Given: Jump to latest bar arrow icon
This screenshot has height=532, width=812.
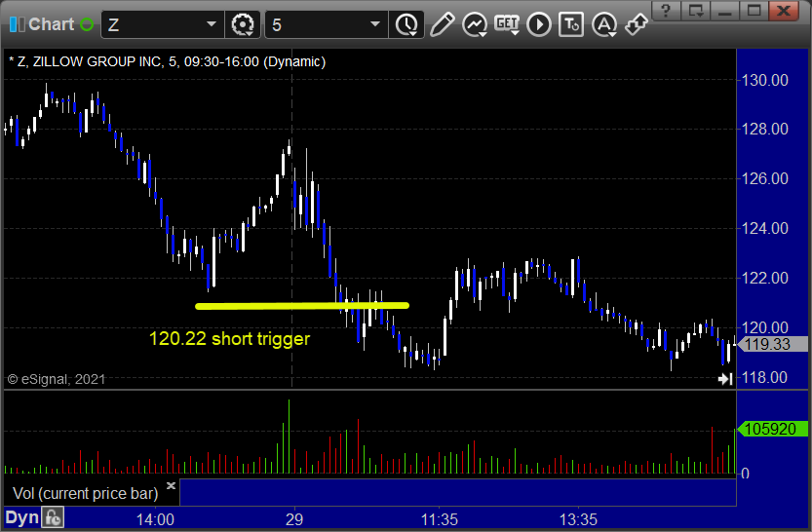Looking at the screenshot, I should tap(725, 379).
